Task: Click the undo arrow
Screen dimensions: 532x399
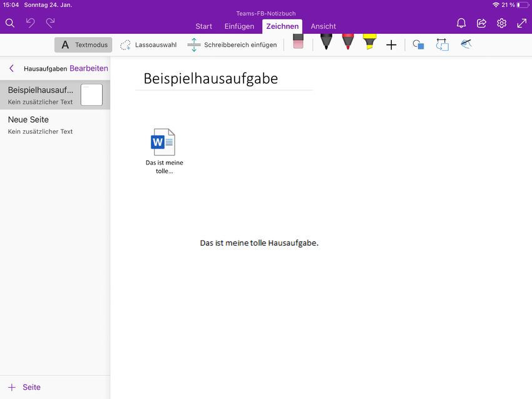Action: 30,23
